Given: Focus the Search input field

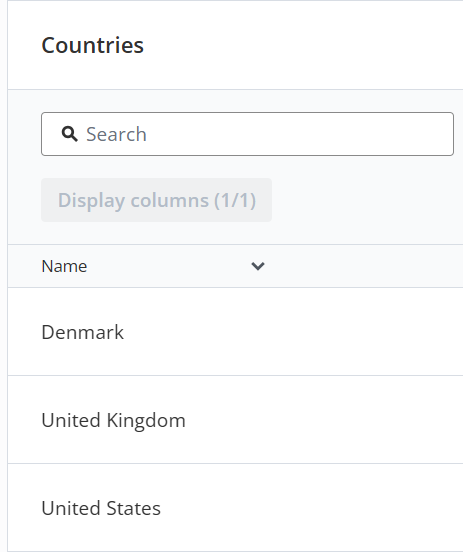Looking at the screenshot, I should pos(247,134).
